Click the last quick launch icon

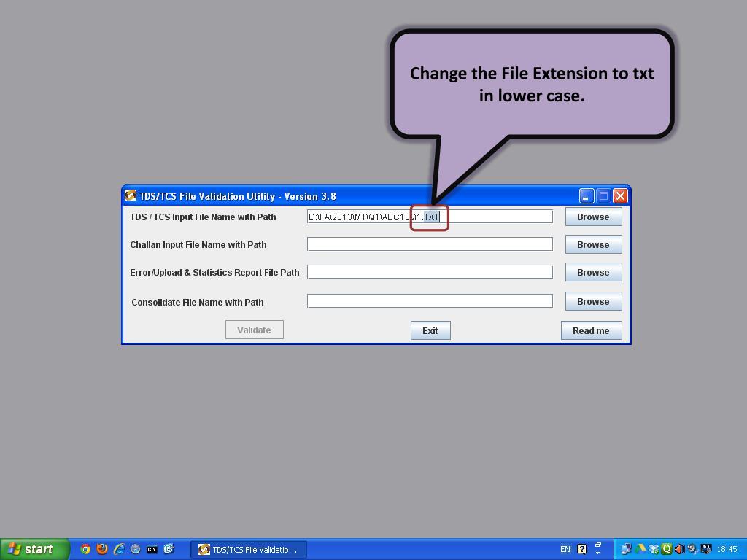pyautogui.click(x=169, y=549)
